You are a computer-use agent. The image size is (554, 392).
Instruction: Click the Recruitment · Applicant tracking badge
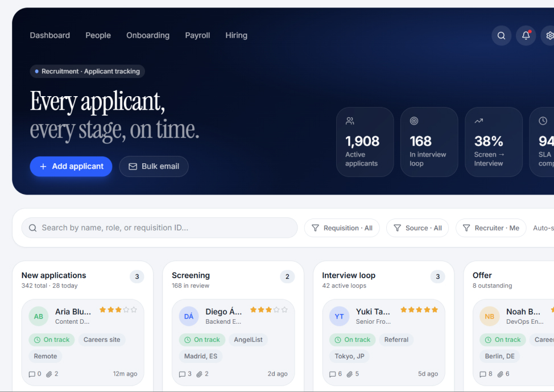pos(87,71)
